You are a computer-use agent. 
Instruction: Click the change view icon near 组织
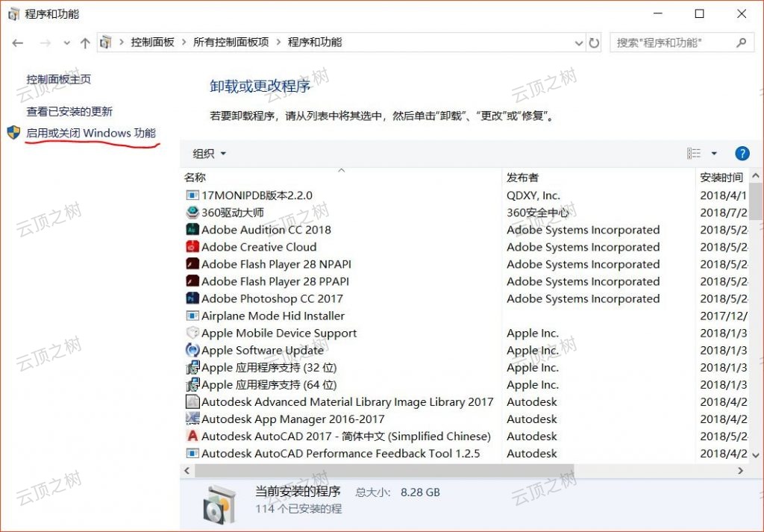pos(692,153)
